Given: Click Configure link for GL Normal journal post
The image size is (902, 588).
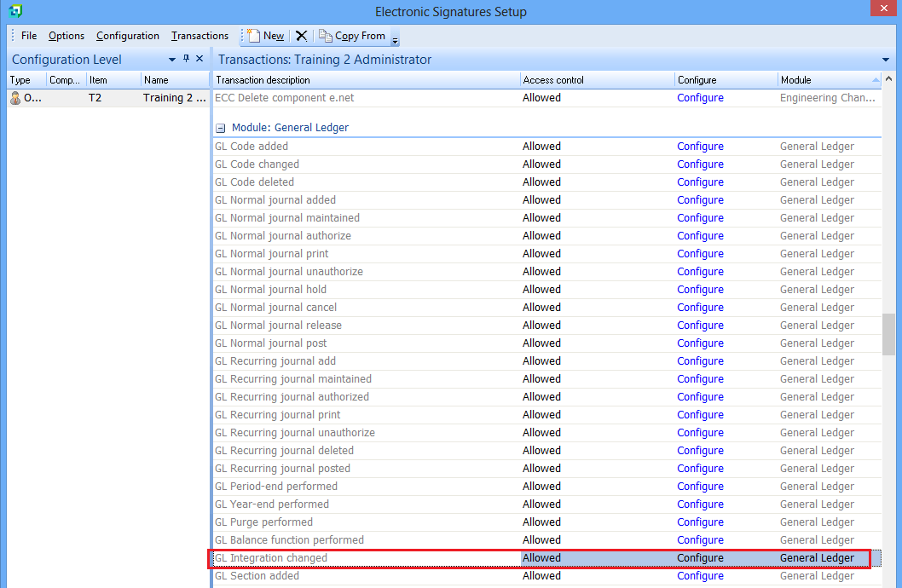Looking at the screenshot, I should 700,343.
